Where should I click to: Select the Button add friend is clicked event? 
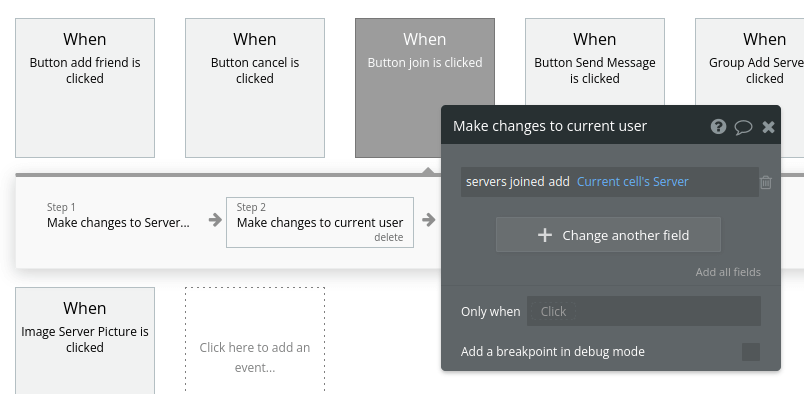click(x=85, y=88)
